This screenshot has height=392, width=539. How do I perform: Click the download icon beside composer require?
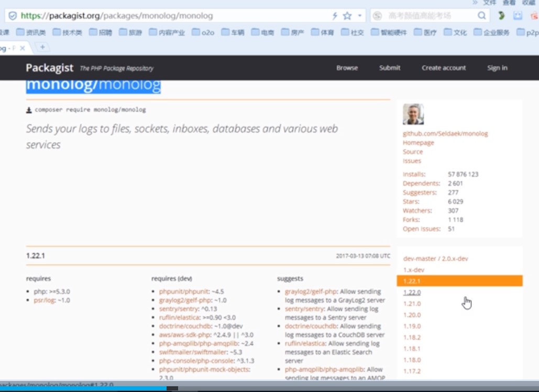29,110
